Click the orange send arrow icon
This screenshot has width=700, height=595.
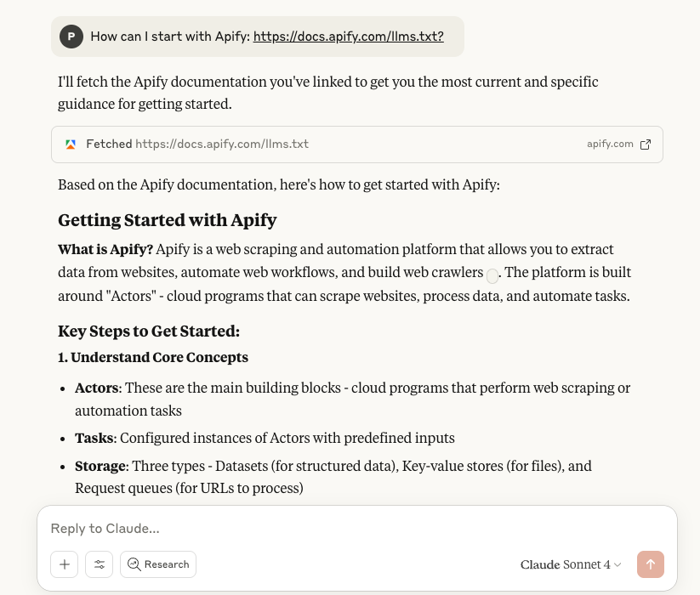pos(651,564)
